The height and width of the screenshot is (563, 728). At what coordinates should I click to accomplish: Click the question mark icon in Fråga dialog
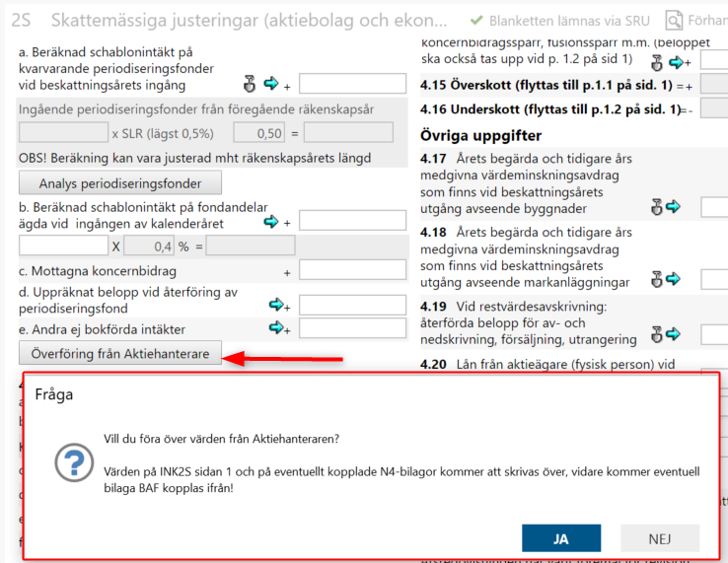pyautogui.click(x=74, y=462)
